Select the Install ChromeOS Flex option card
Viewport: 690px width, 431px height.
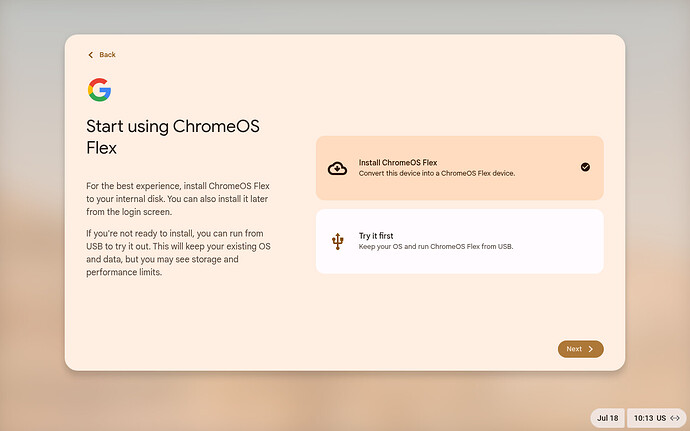click(459, 168)
